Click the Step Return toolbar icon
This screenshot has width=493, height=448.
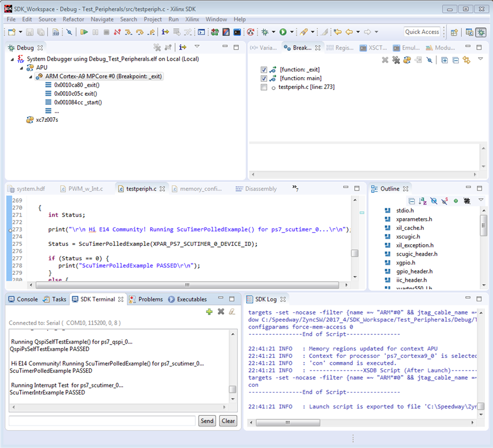click(151, 32)
